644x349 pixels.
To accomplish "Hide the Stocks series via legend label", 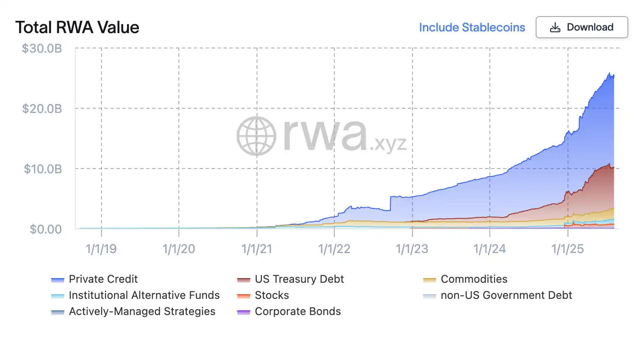I will click(x=271, y=295).
